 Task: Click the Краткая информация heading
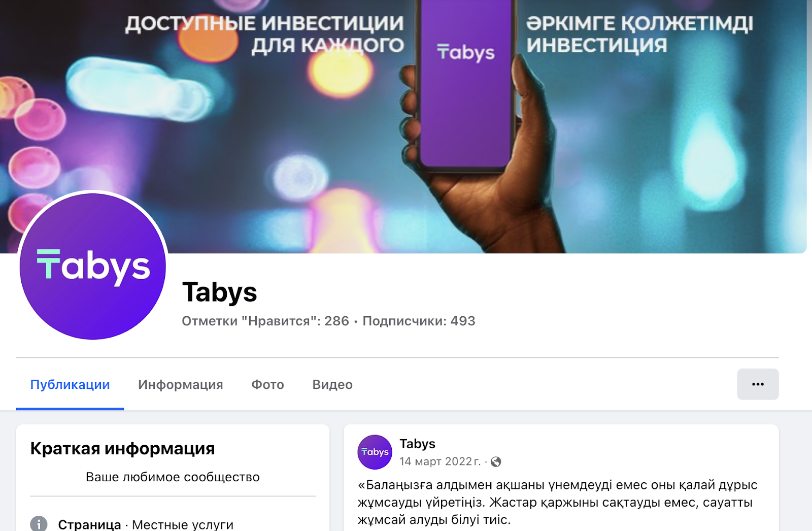[x=122, y=449]
